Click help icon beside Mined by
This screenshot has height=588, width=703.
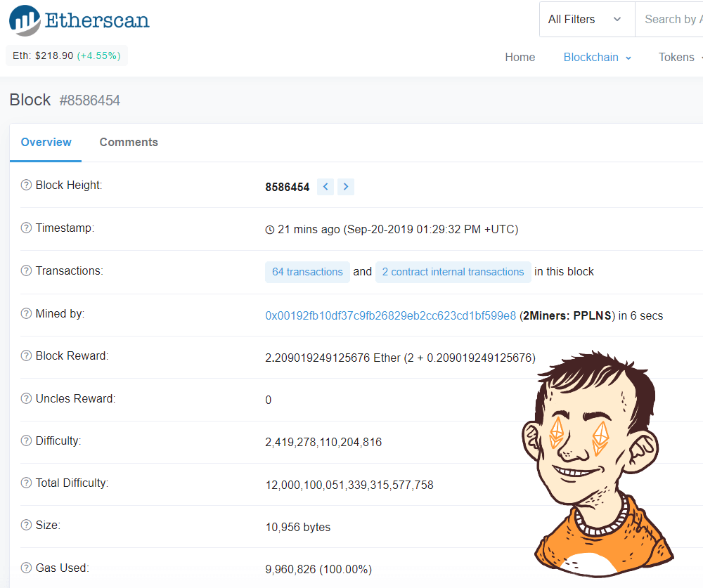pyautogui.click(x=26, y=314)
